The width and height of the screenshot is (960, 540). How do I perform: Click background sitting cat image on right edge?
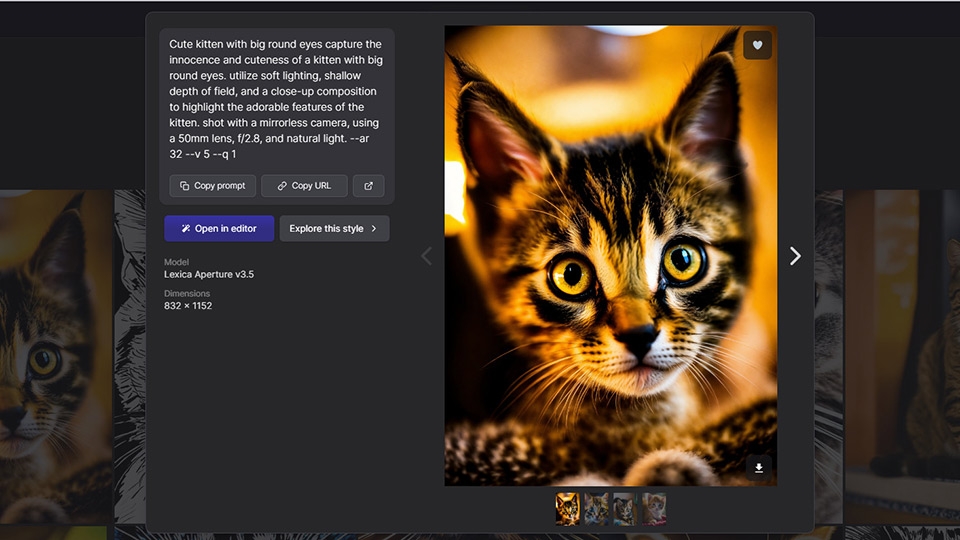click(902, 356)
